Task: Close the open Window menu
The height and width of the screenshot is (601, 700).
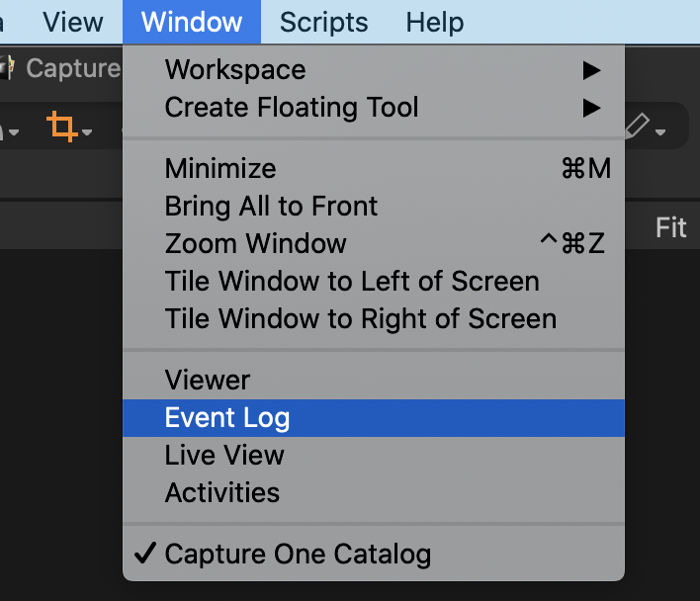Action: [192, 22]
